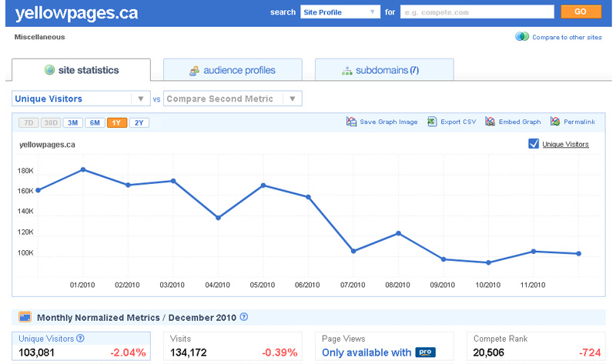This screenshot has height=364, width=616.
Task: Click the help icon next to Unique Visitors metric
Action: (80, 338)
